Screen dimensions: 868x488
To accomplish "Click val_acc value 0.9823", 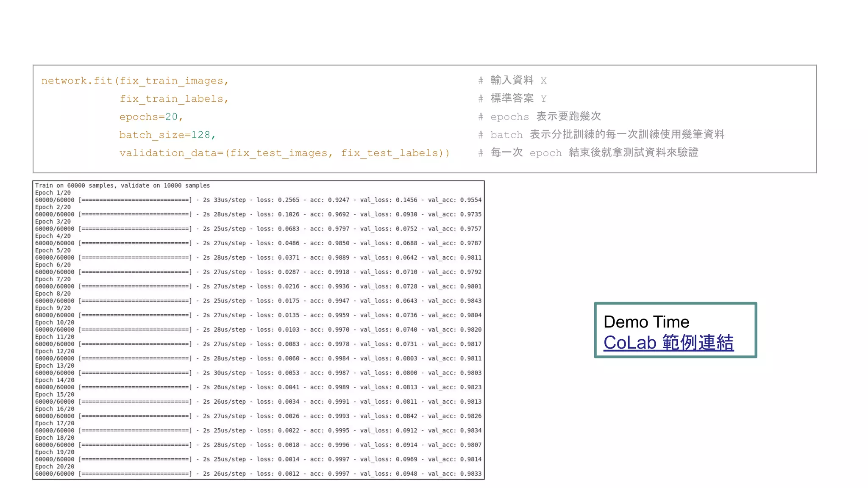I will point(471,387).
